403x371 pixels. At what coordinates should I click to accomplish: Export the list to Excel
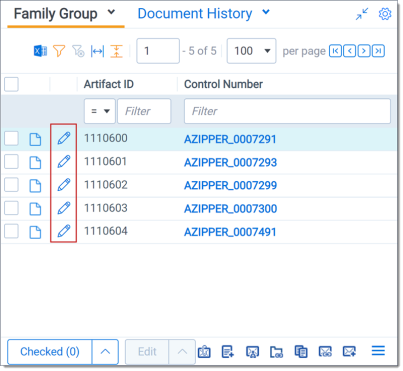coord(40,51)
